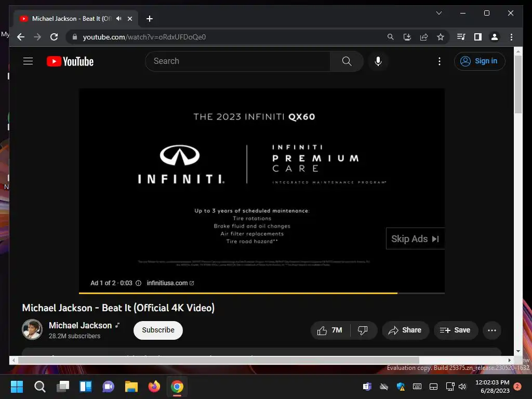The width and height of the screenshot is (532, 399).
Task: Open a new Chrome tab
Action: [149, 19]
